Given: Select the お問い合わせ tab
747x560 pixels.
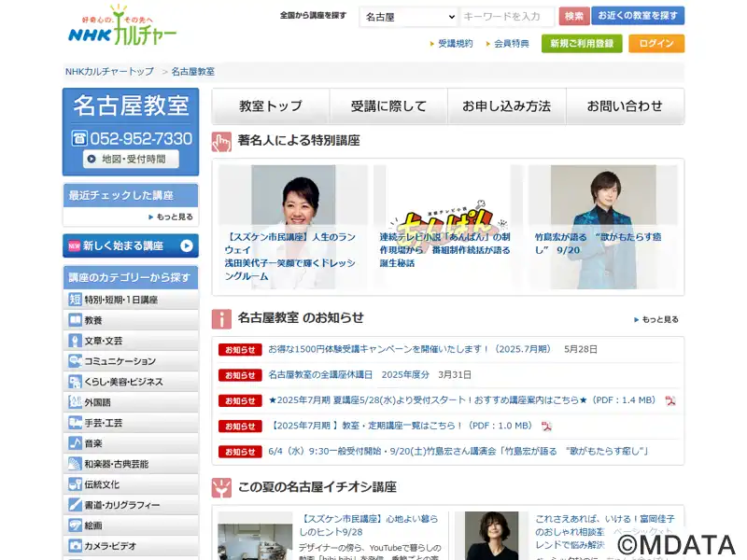Looking at the screenshot, I should point(625,106).
